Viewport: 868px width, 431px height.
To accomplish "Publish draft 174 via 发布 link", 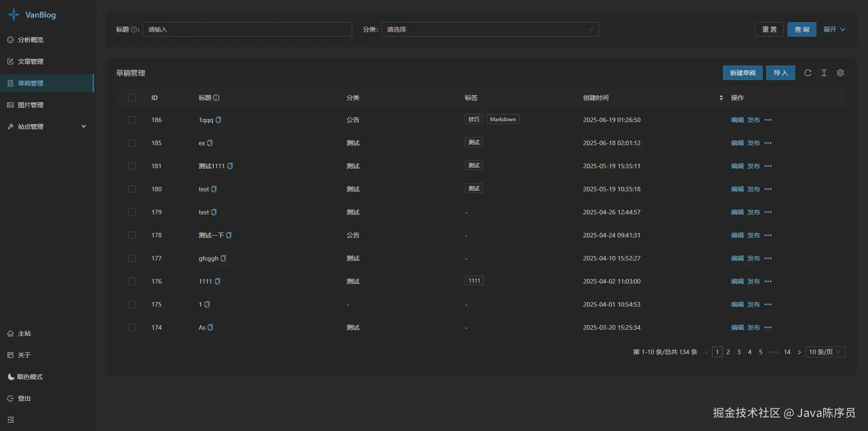I will click(x=754, y=327).
